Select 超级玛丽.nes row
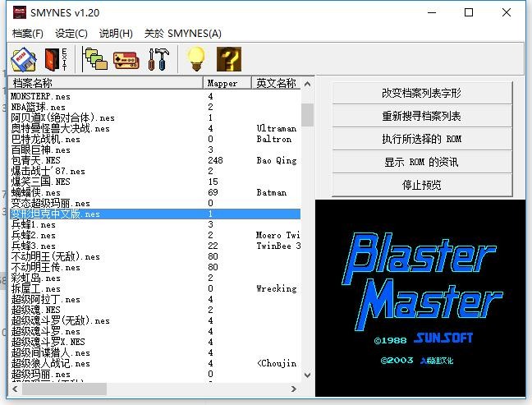The image size is (532, 405). coord(154,374)
